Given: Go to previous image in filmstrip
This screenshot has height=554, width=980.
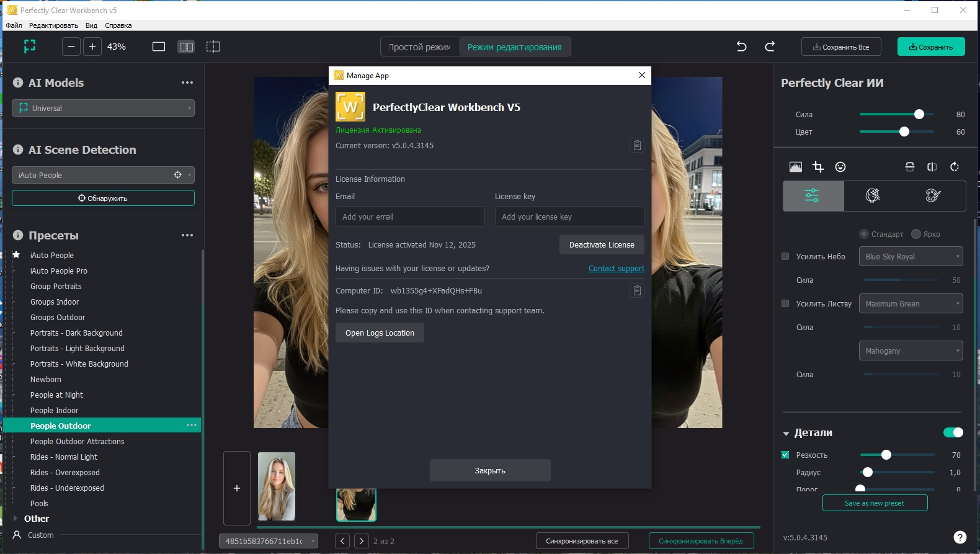Looking at the screenshot, I should [342, 541].
